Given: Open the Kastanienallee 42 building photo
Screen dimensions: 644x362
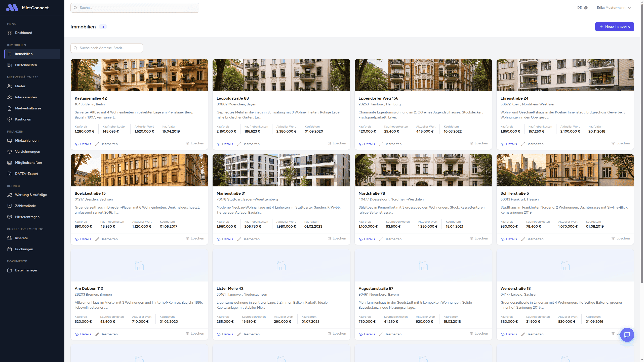Looking at the screenshot, I should pos(139,75).
